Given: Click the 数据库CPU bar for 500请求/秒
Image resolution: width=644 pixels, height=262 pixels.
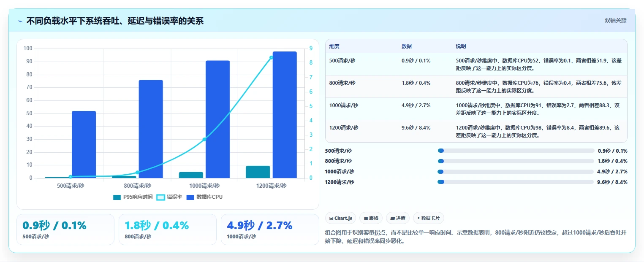Looking at the screenshot, I should point(84,144).
